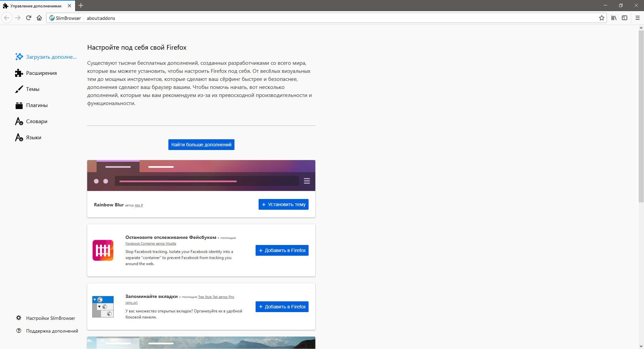Click the scrollbar down arrow
The image size is (644, 349).
[x=641, y=346]
